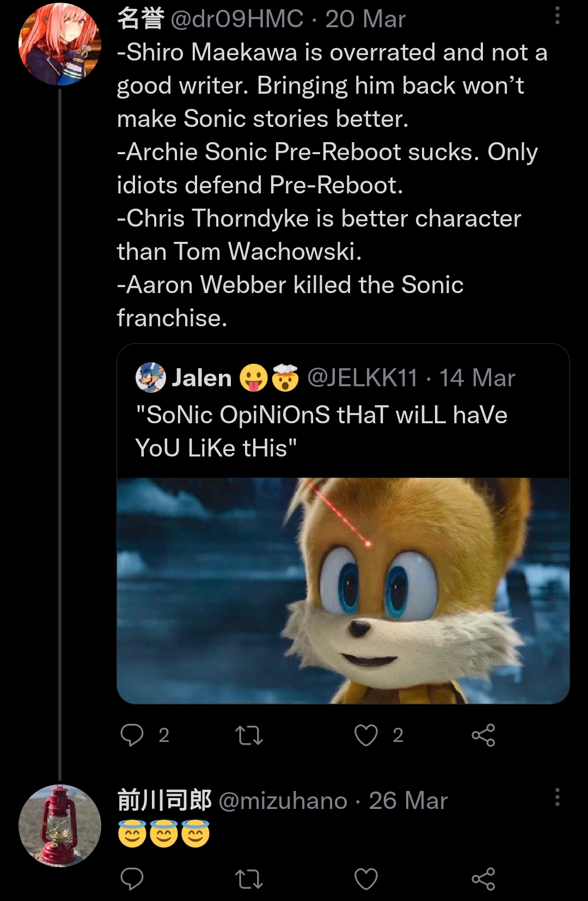588x901 pixels.
Task: Share the @mizuhano reply
Action: tap(483, 879)
